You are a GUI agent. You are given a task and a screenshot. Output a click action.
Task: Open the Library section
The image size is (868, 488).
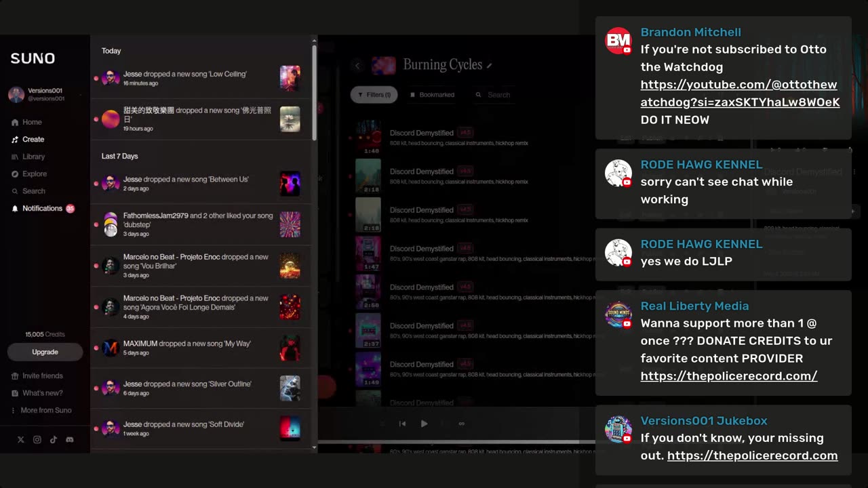28,157
